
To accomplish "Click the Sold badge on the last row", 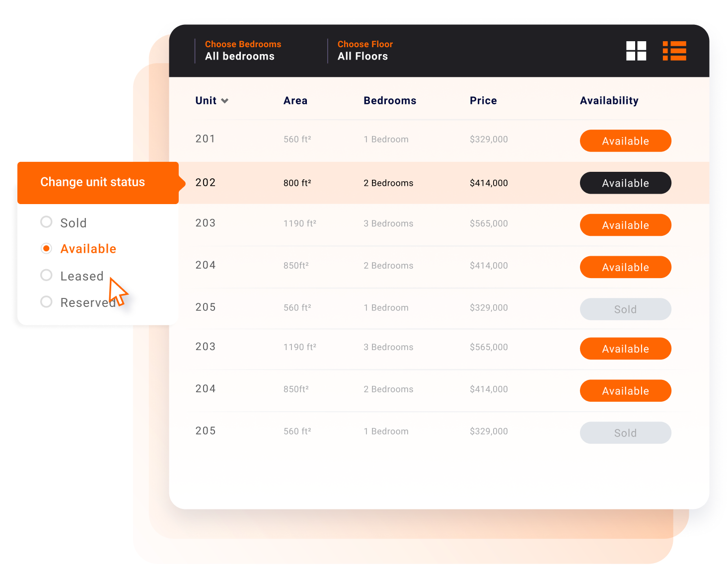I will pos(625,433).
